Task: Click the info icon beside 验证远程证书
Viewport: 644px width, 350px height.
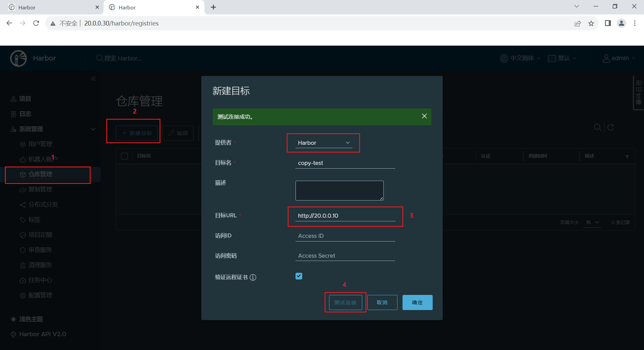Action: [253, 277]
